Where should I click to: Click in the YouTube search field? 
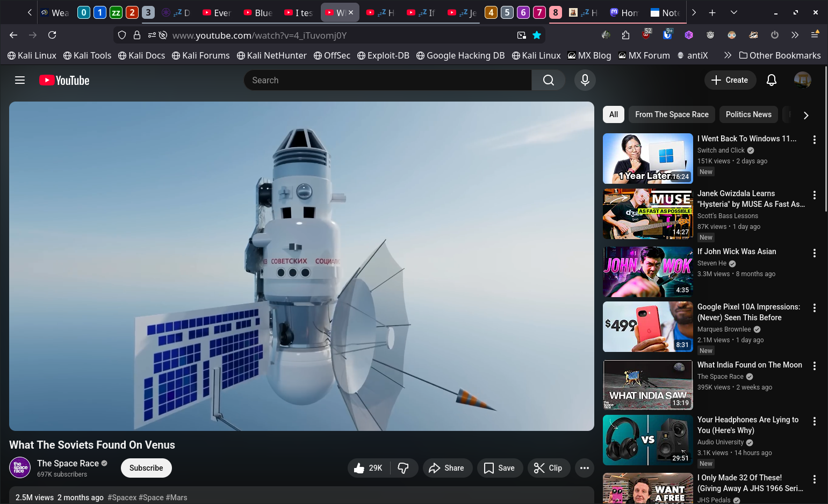[x=387, y=80]
